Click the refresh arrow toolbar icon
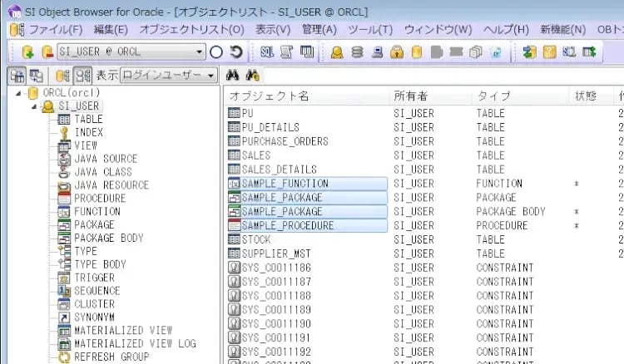The height and width of the screenshot is (364, 624). [235, 52]
